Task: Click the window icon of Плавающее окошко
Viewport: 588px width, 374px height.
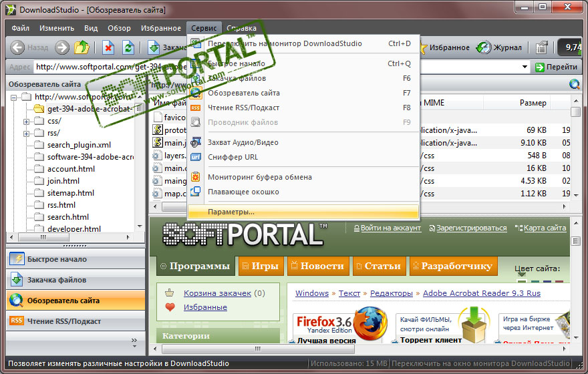Action: tap(195, 192)
